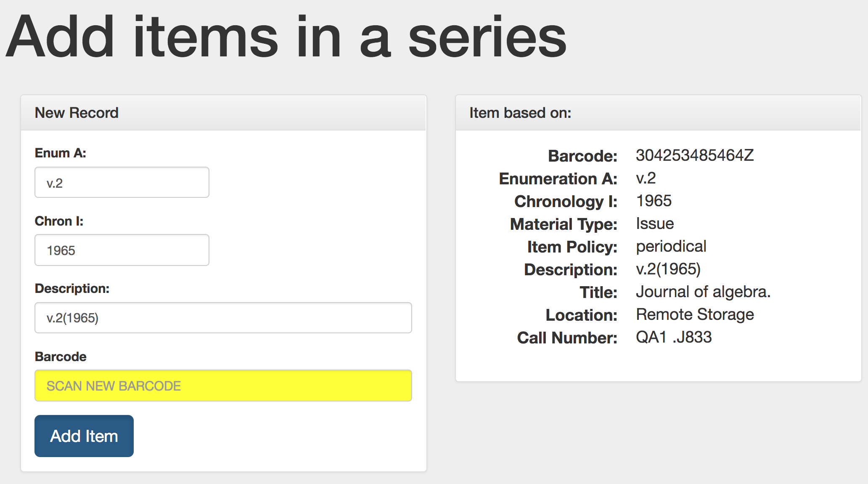Click the 'Chron I:' field label
868x484 pixels.
pyautogui.click(x=59, y=221)
